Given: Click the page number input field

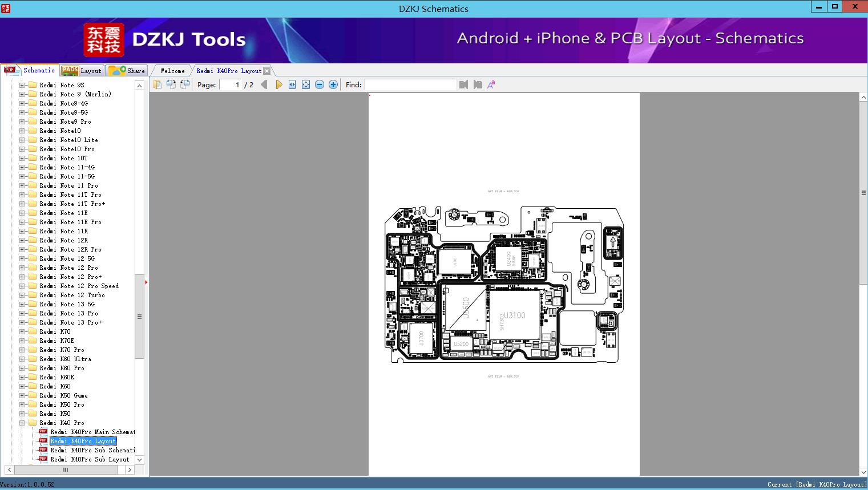Looking at the screenshot, I should (231, 84).
